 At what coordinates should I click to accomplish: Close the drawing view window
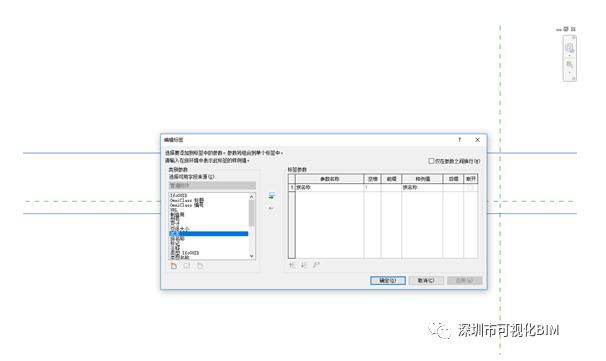[x=573, y=29]
